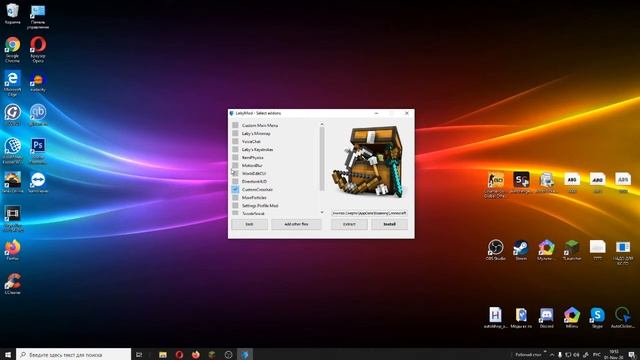640x360 pixels.
Task: Select the Opera browser desktop icon
Action: click(x=38, y=49)
